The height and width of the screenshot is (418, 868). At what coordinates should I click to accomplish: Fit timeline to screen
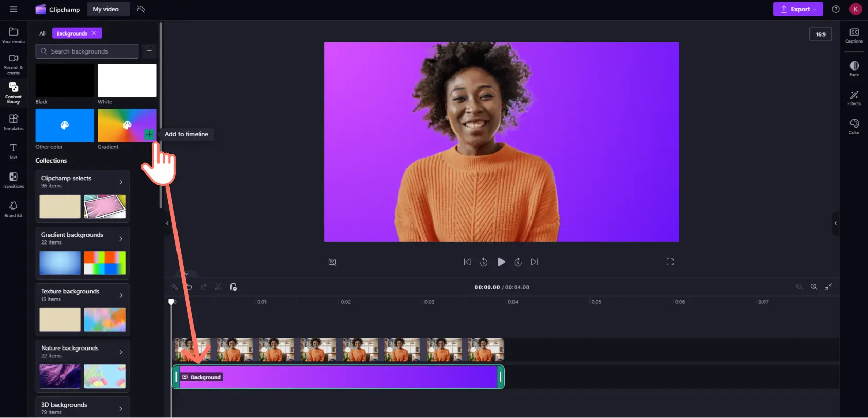click(x=828, y=287)
